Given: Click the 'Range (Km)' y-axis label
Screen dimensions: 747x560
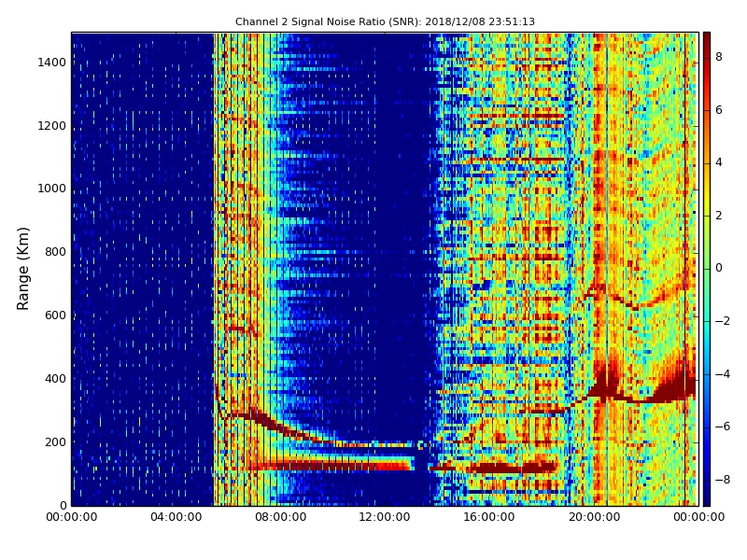Looking at the screenshot, I should point(22,269).
